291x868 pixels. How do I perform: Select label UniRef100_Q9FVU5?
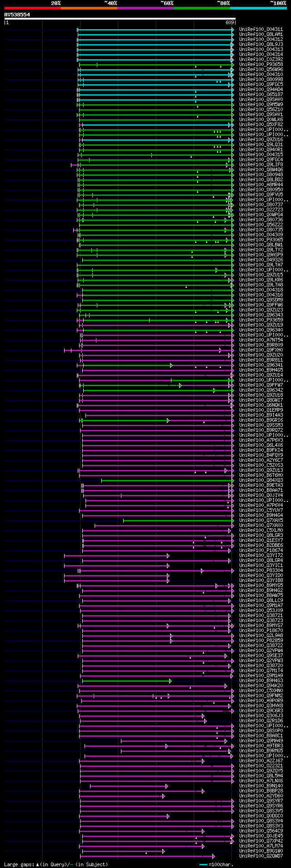(261, 195)
